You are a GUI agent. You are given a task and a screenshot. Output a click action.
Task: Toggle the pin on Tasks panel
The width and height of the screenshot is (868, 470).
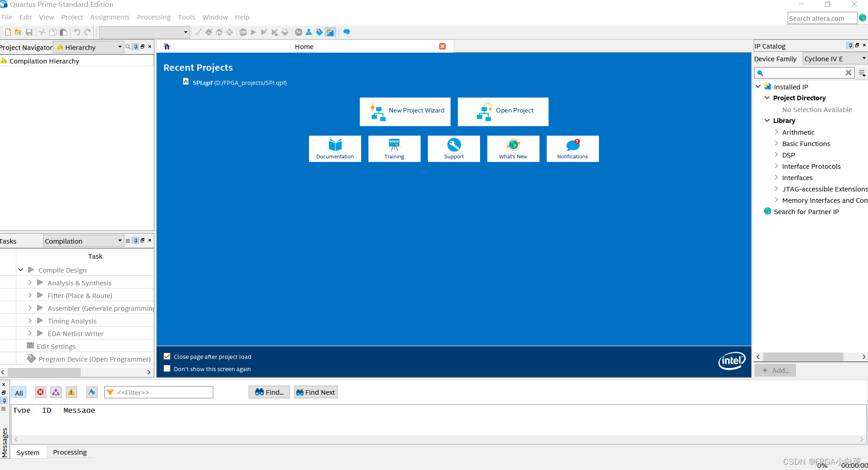(136, 240)
